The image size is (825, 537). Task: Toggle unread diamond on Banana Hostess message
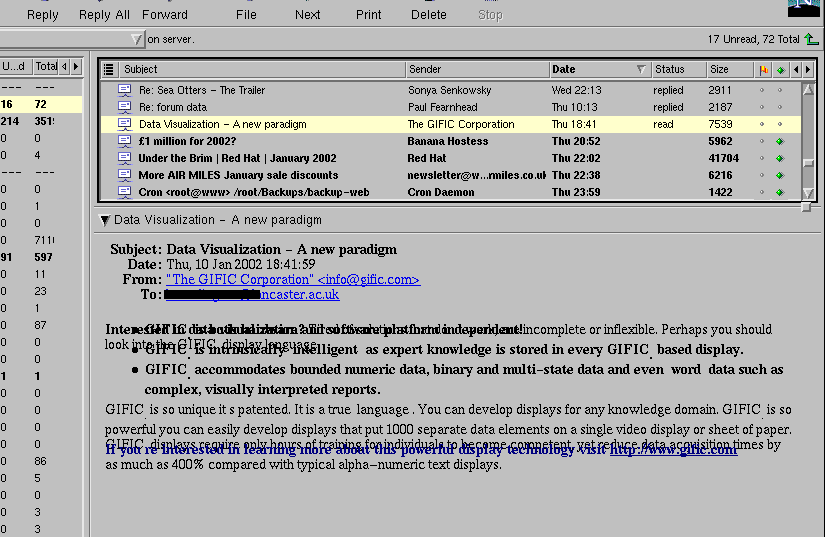[x=780, y=141]
